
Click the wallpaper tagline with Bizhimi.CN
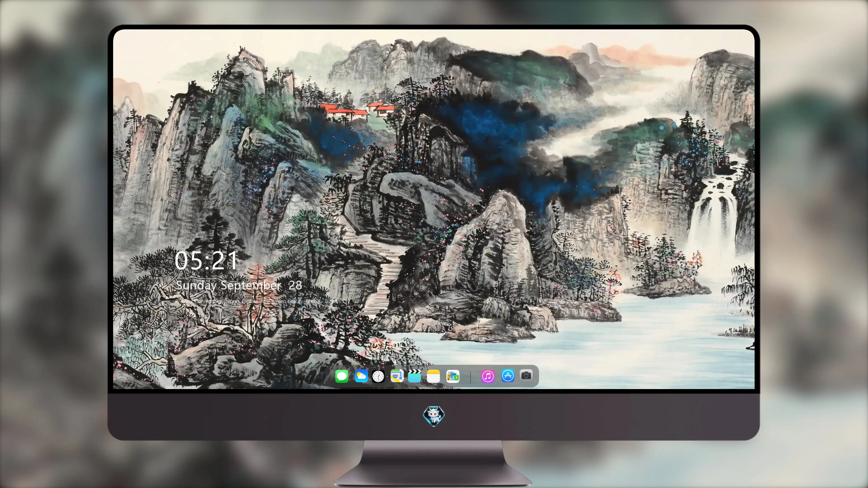[263, 301]
